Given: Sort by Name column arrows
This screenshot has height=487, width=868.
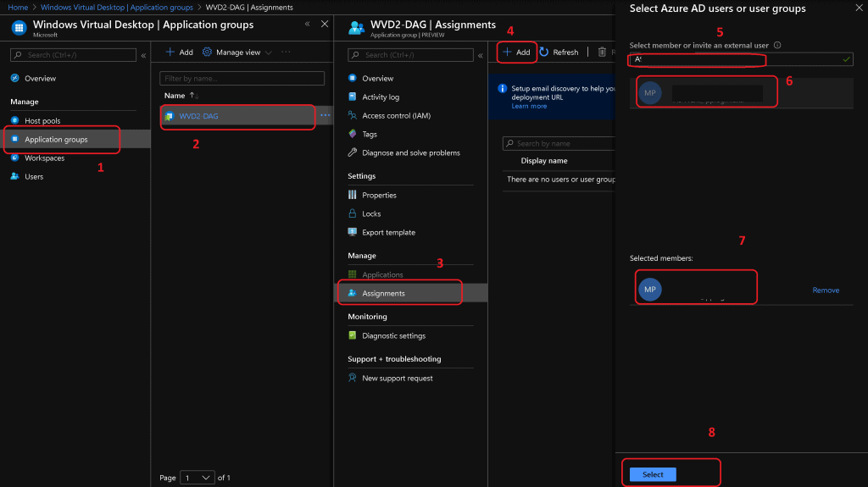Looking at the screenshot, I should (x=194, y=96).
